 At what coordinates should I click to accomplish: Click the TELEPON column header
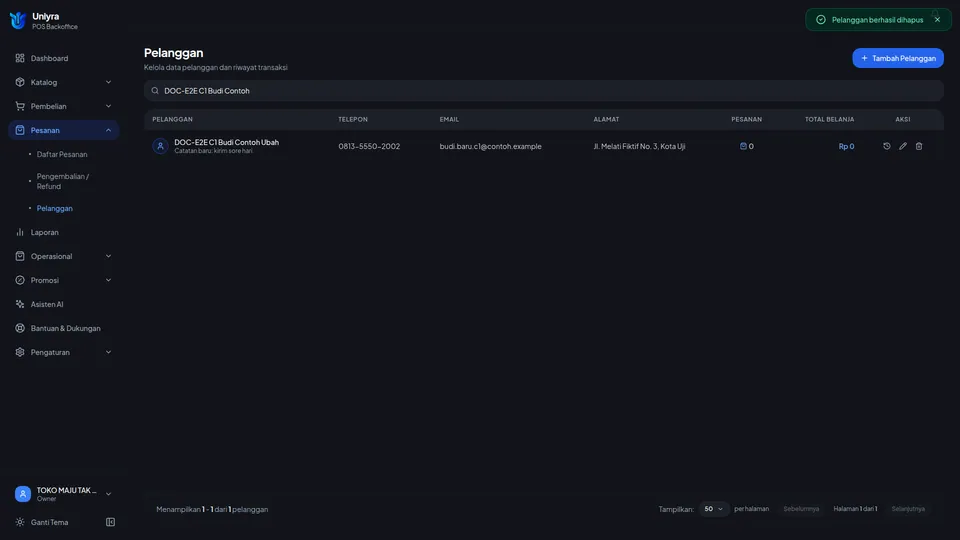coord(353,119)
